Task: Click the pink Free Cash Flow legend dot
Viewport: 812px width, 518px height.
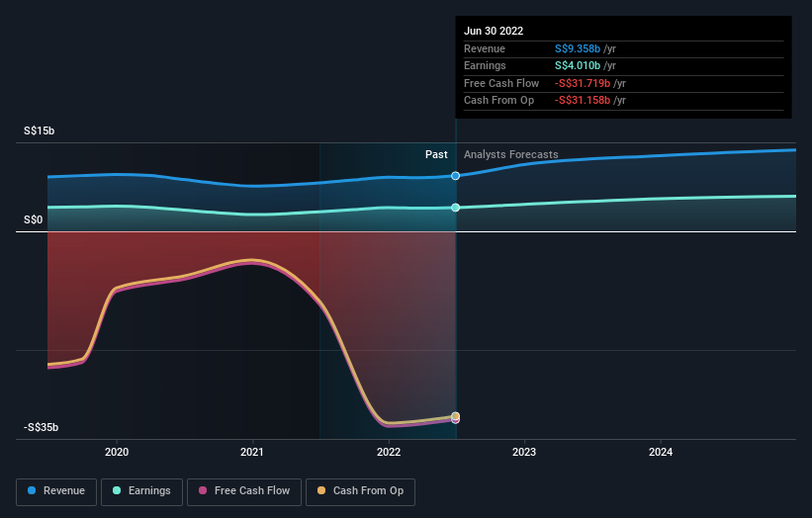Action: click(x=203, y=490)
